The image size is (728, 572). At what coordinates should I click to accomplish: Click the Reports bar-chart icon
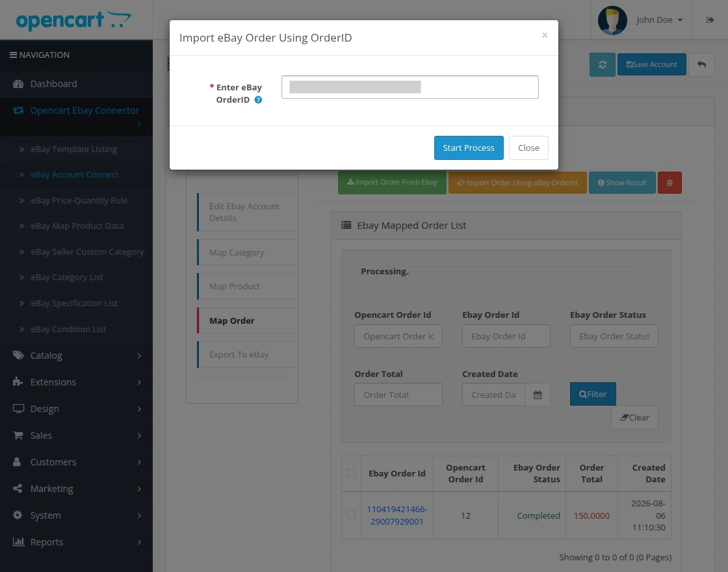pos(19,541)
